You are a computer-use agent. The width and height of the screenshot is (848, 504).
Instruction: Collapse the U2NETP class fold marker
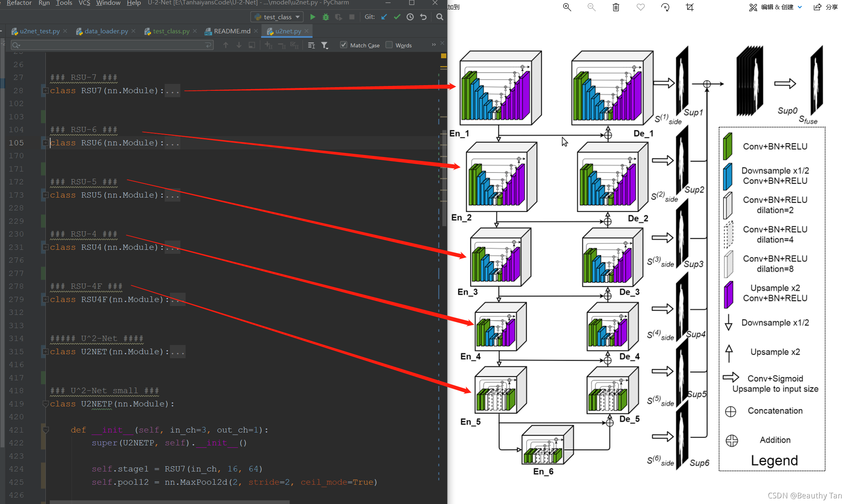tap(45, 404)
